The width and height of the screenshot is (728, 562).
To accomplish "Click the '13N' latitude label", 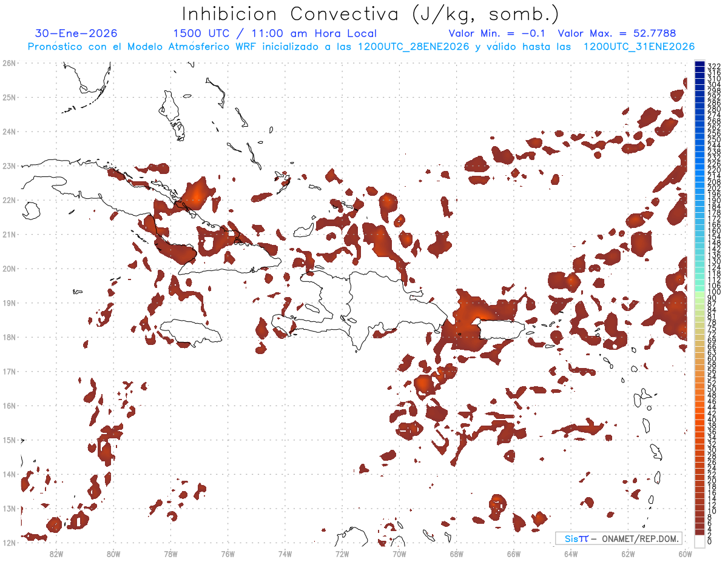I will 8,508.
